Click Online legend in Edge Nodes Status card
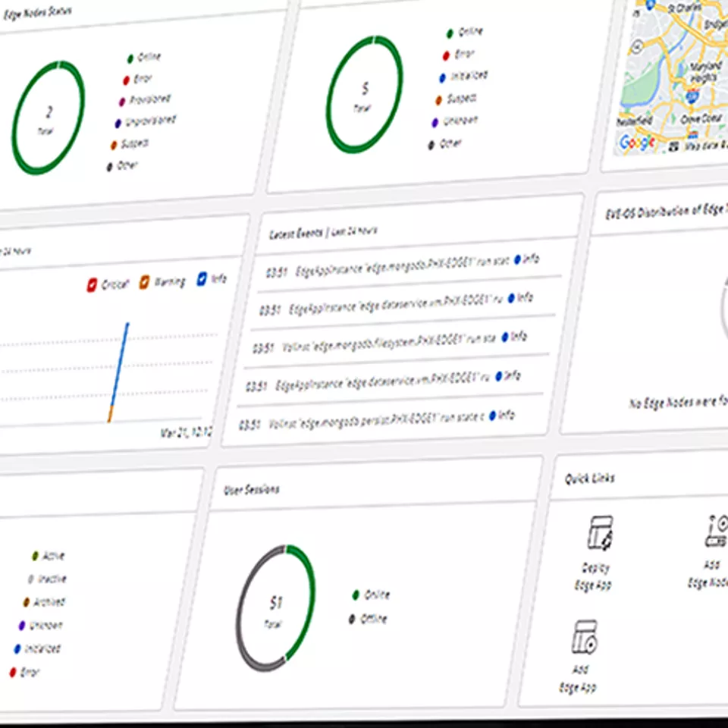 click(x=144, y=58)
